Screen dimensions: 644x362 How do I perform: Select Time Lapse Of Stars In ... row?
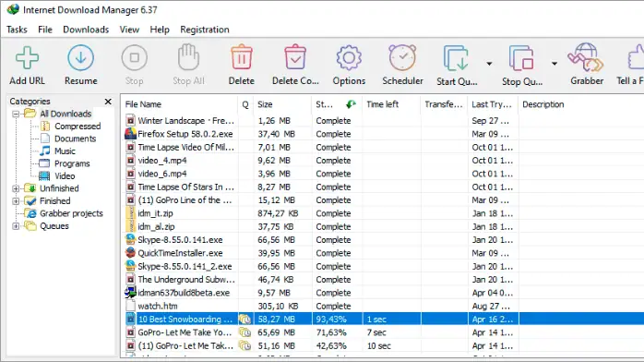coord(383,187)
